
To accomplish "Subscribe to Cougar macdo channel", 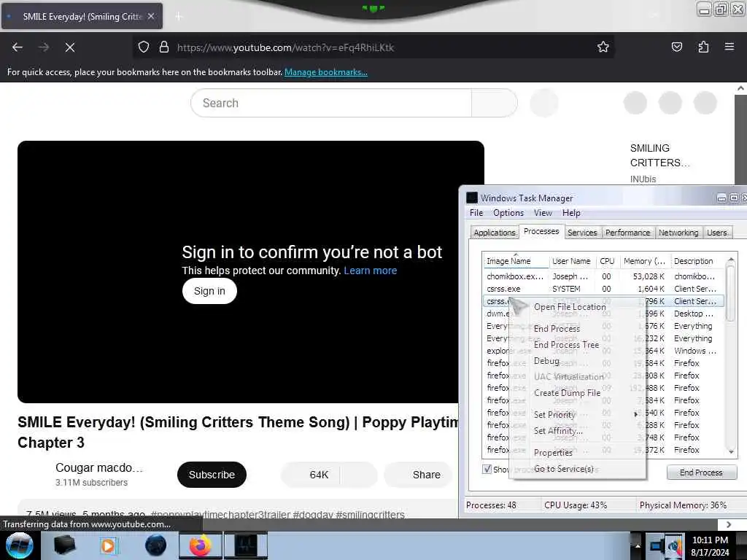I will (x=212, y=475).
